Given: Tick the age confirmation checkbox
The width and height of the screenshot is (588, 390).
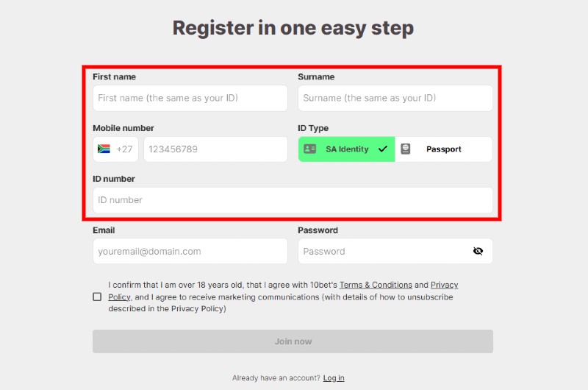Looking at the screenshot, I should pos(97,297).
